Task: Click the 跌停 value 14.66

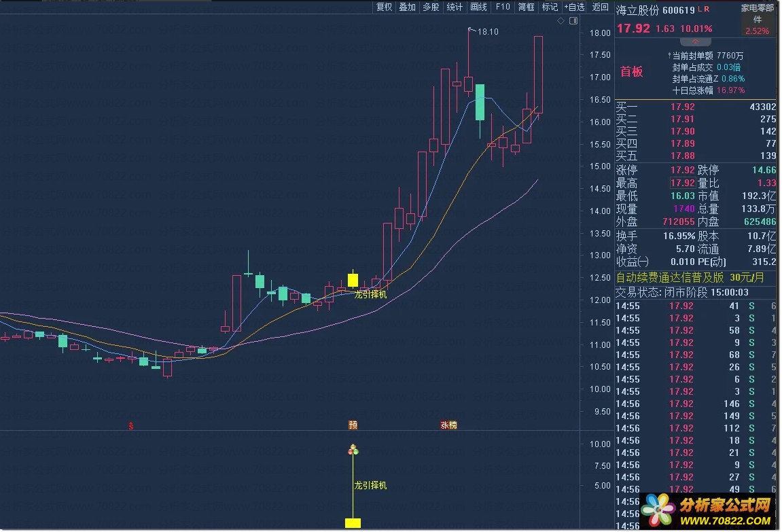Action: pyautogui.click(x=764, y=170)
